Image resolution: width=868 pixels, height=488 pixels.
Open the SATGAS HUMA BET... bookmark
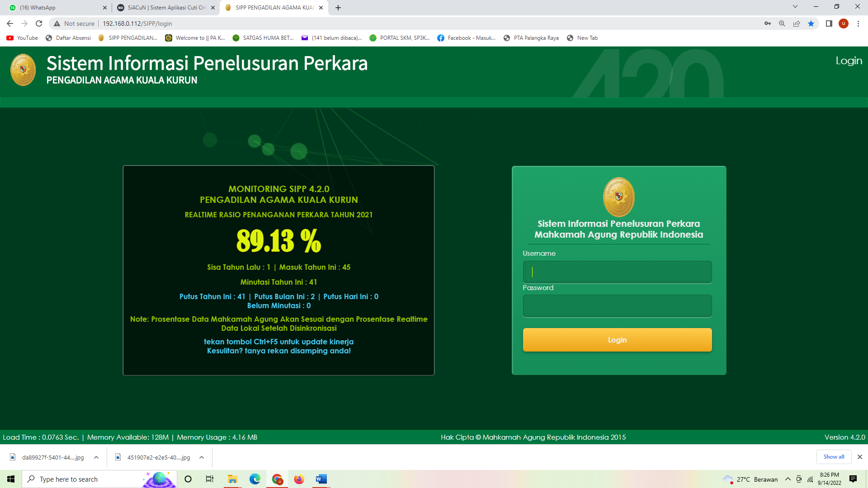(x=263, y=38)
